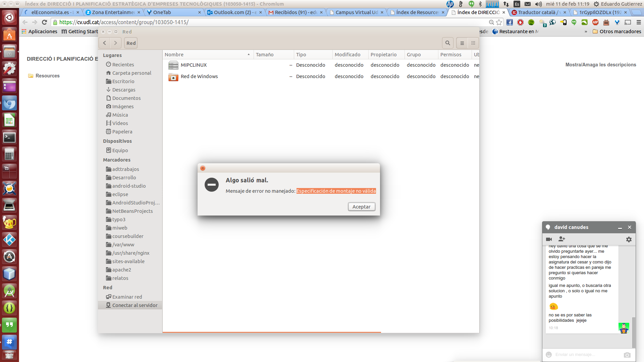Open Documentos in sidebar

point(126,98)
